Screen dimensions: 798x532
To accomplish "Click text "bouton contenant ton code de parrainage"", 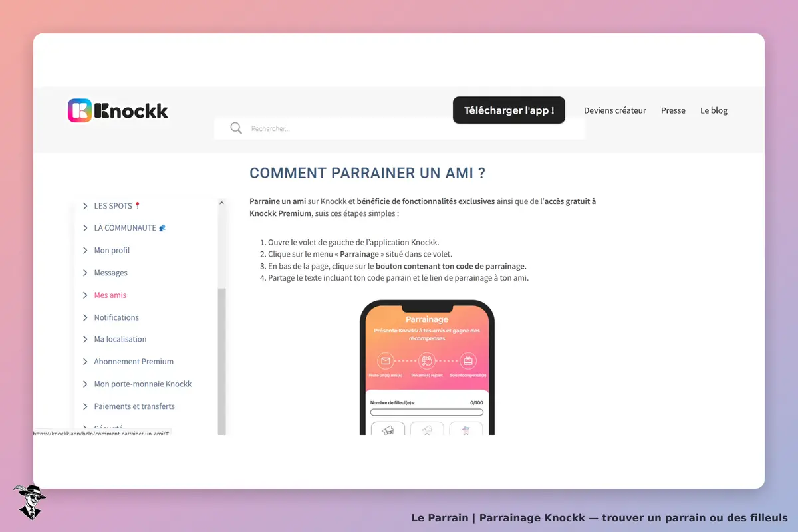I will tap(451, 266).
